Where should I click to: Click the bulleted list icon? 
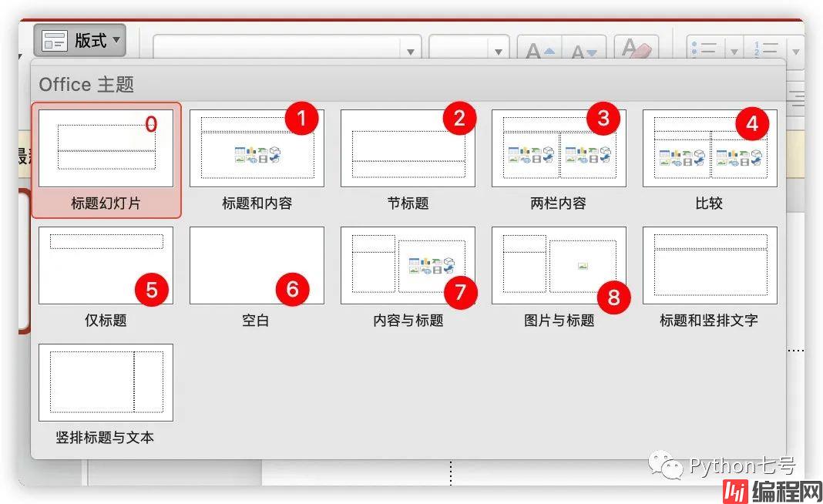(704, 49)
